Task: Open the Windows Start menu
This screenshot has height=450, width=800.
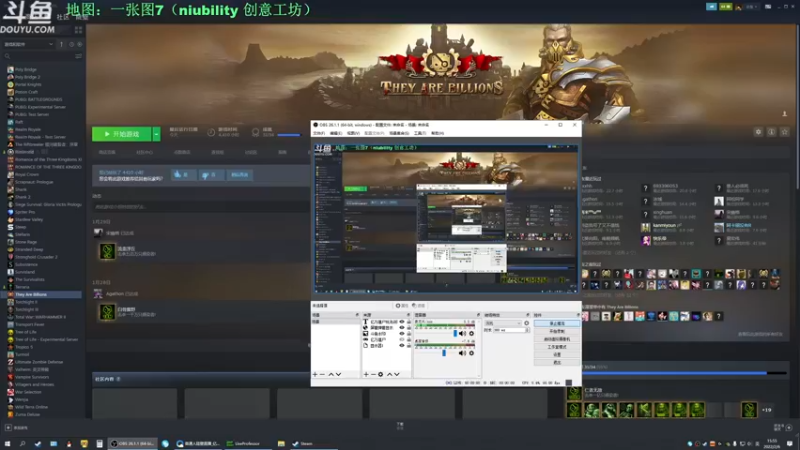Action: click(x=7, y=443)
